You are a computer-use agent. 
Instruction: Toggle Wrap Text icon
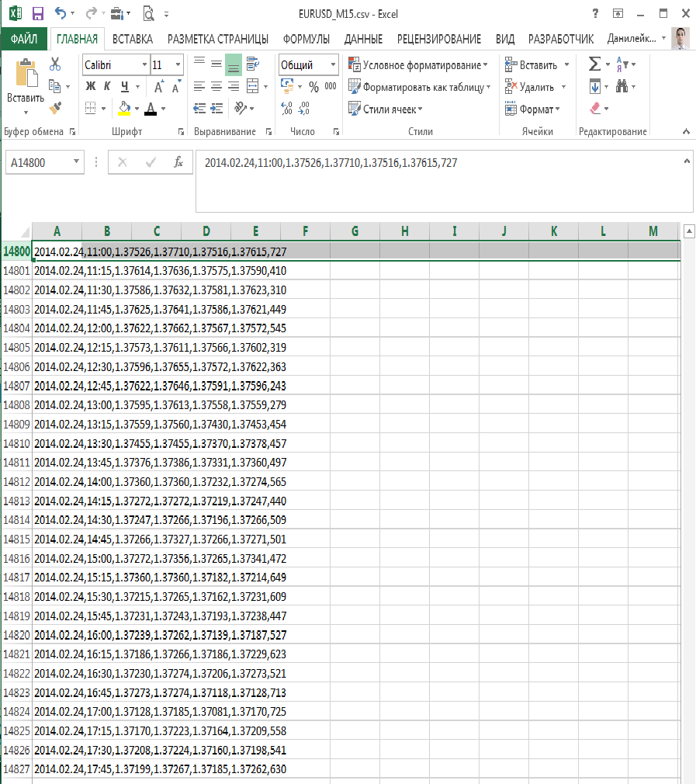pyautogui.click(x=253, y=64)
